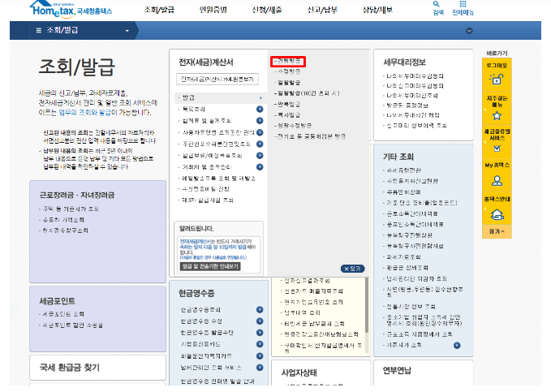Image resolution: width=551 pixels, height=392 pixels.
Task: Open the 신고/납부 top menu
Action: [x=322, y=10]
